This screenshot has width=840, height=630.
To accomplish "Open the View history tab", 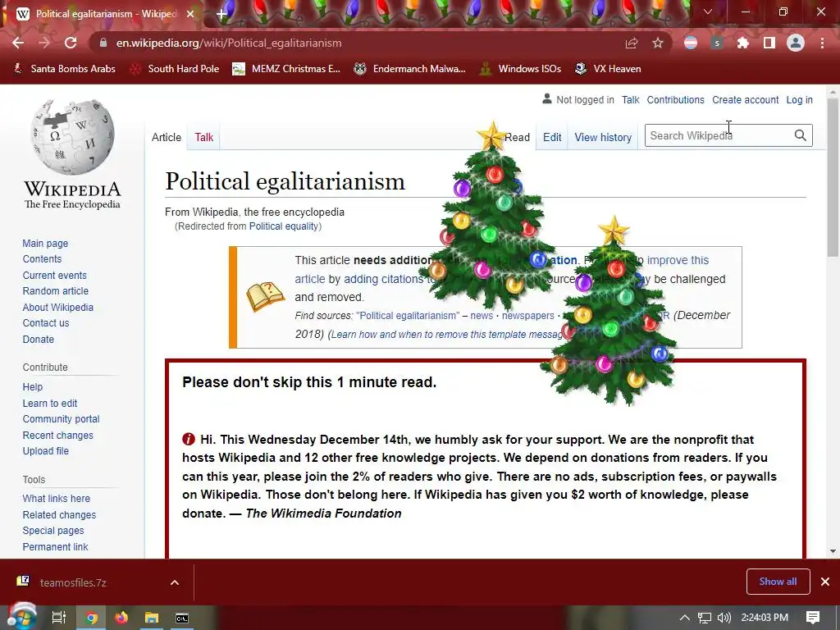I will point(603,137).
